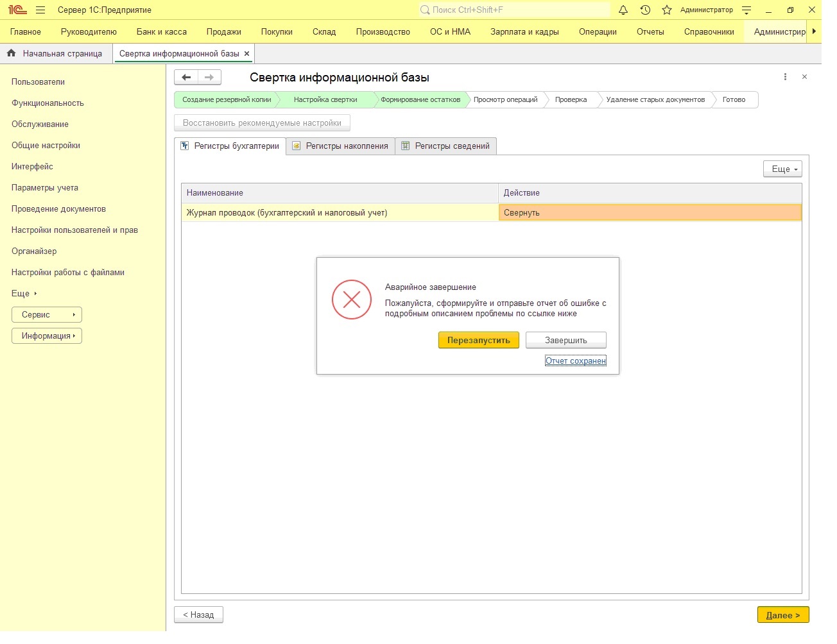This screenshot has height=644, width=837.
Task: Open Параметры учета in the sidebar
Action: click(45, 188)
